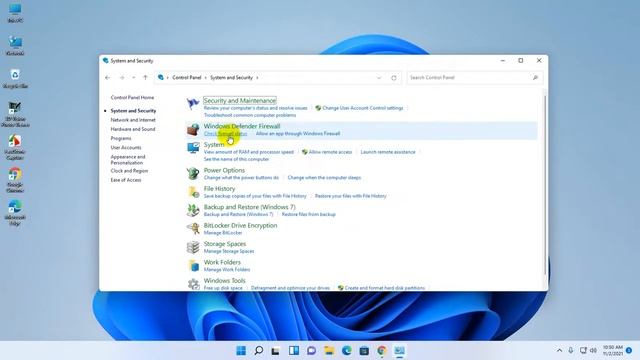Launch Microsoft Edge from the taskbar
Image resolution: width=640 pixels, height=360 pixels.
pyautogui.click(x=347, y=351)
